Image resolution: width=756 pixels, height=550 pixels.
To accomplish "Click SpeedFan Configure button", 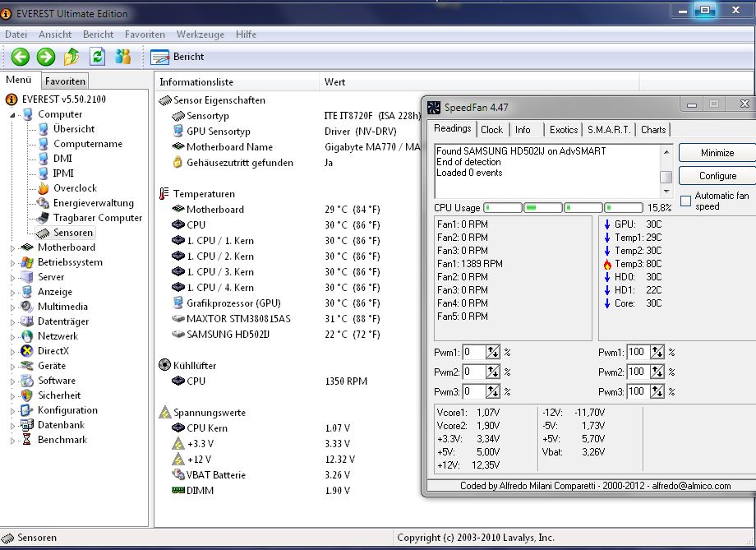I will 717,176.
